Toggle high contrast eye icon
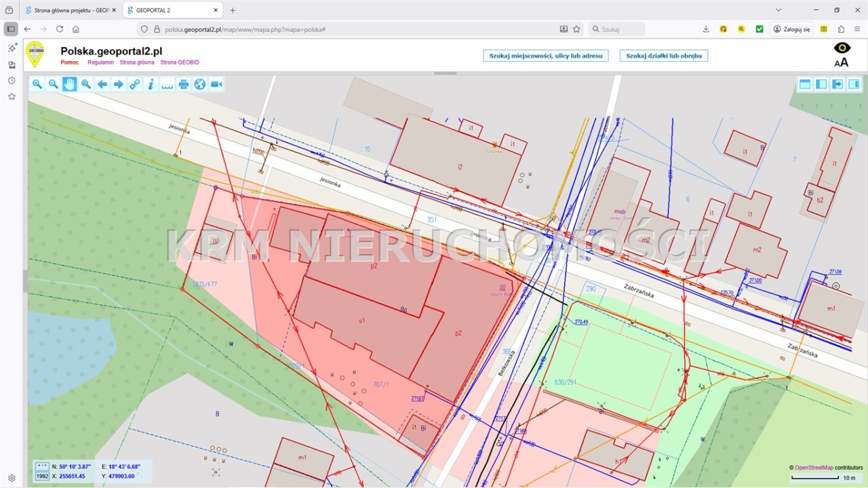 [x=842, y=47]
